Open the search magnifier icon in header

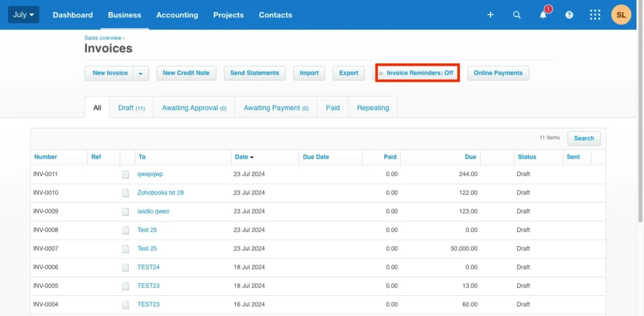[517, 15]
